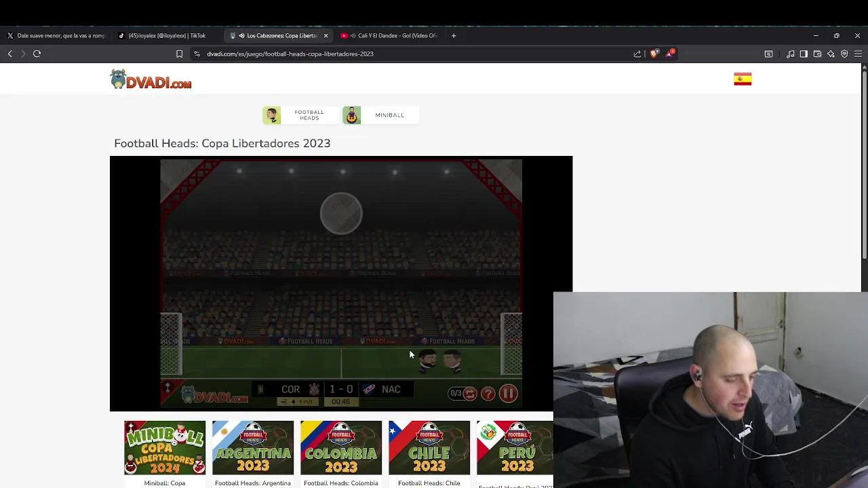Click the Copa Libertadores trophy emblem near COR

260,389
